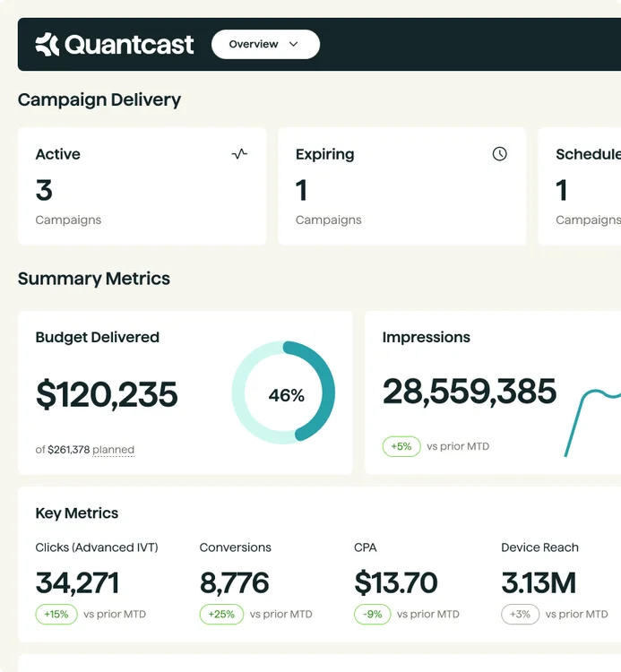This screenshot has height=672, width=621.
Task: Click the +3% device reach badge
Action: [520, 615]
